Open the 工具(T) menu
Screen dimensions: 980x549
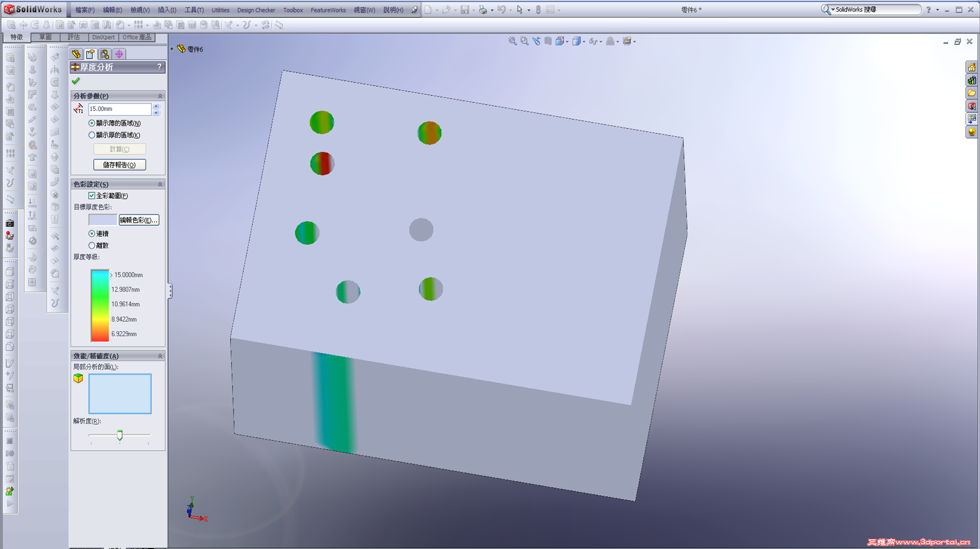tap(194, 10)
